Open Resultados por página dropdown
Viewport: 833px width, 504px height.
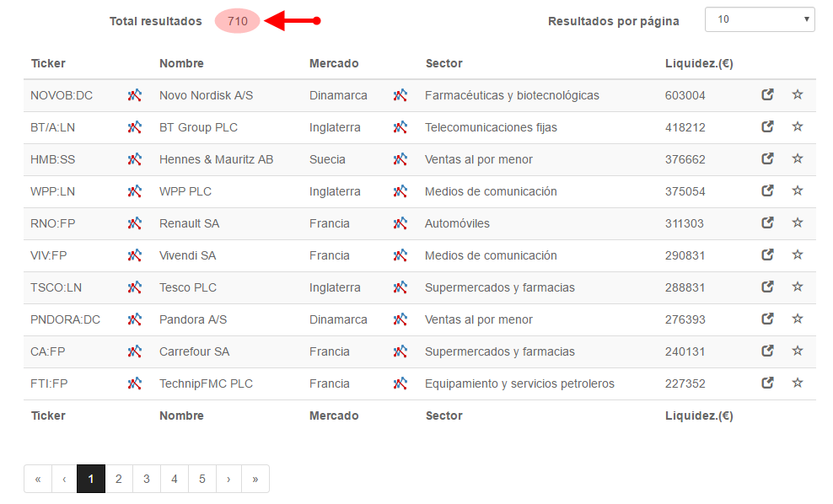click(760, 19)
